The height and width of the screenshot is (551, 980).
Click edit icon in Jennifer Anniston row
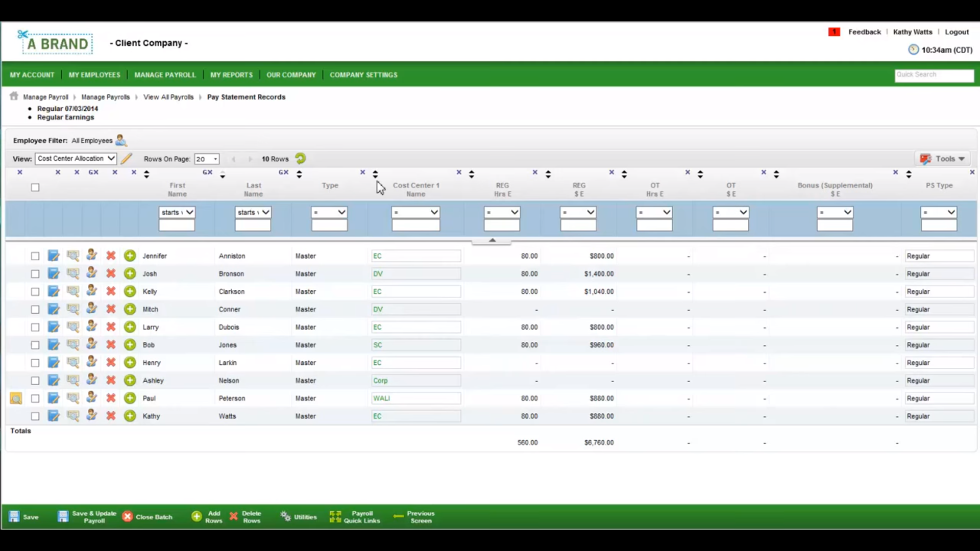click(54, 256)
